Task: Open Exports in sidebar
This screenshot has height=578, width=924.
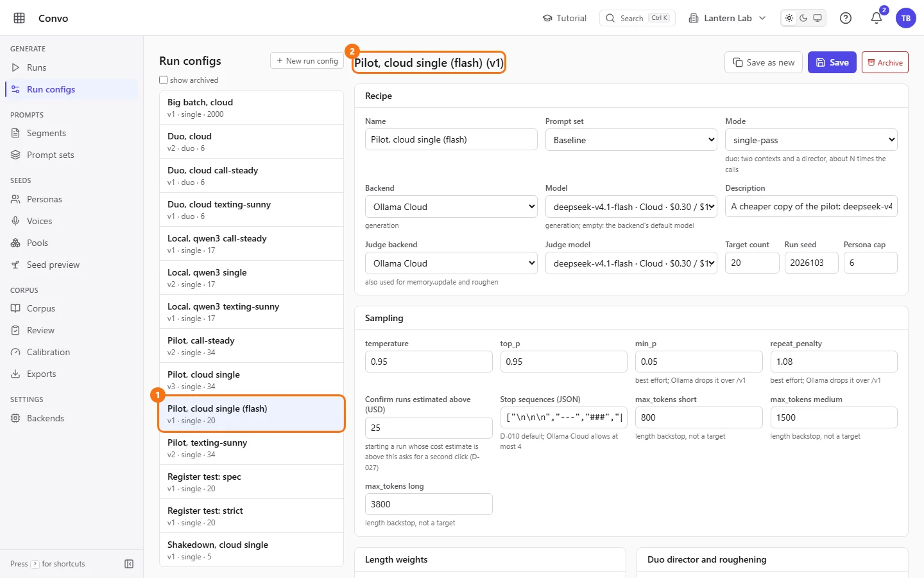Action: pos(71,374)
